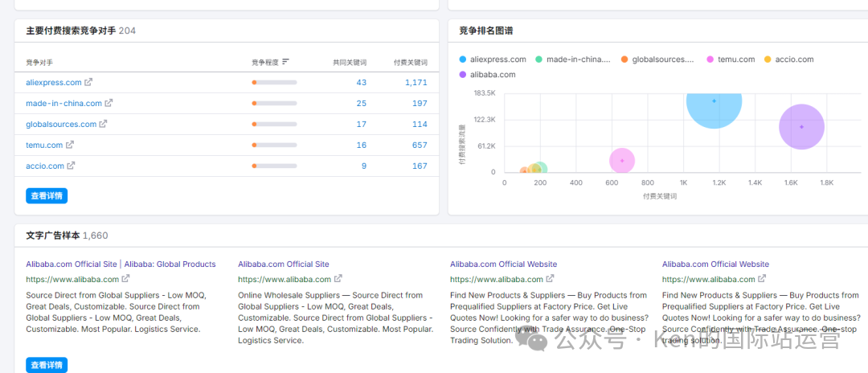The width and height of the screenshot is (868, 373).
Task: Open external link icon beside globalsources.com
Action: (104, 124)
